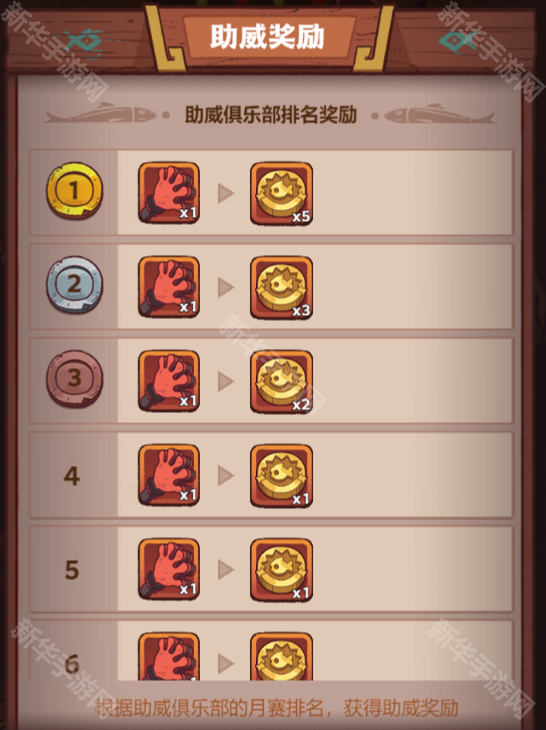Tap the bronze rank 3 medal
Viewport: 546px width, 730px height.
click(74, 379)
